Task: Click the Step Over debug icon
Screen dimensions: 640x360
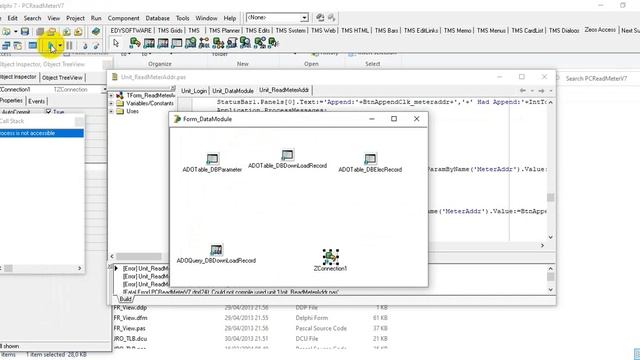Action: pyautogui.click(x=96, y=46)
